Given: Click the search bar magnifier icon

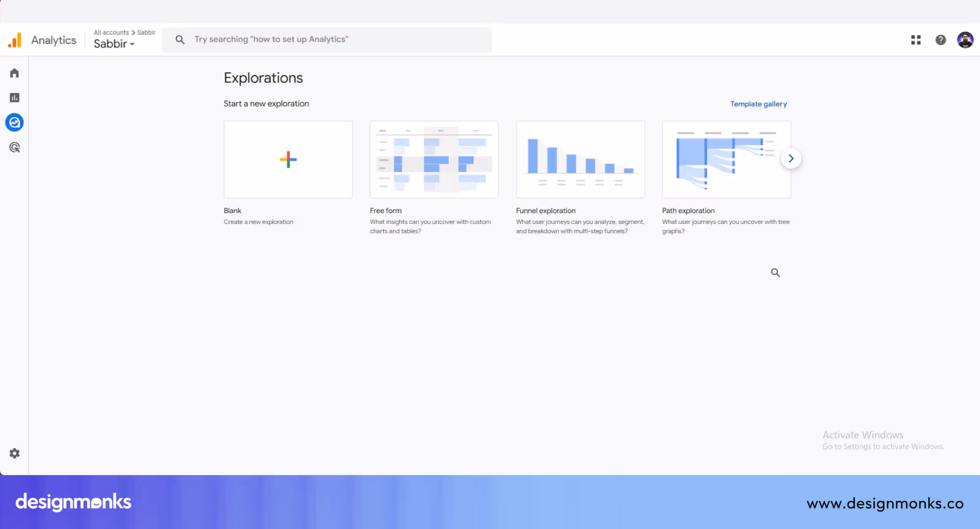Looking at the screenshot, I should coord(180,40).
